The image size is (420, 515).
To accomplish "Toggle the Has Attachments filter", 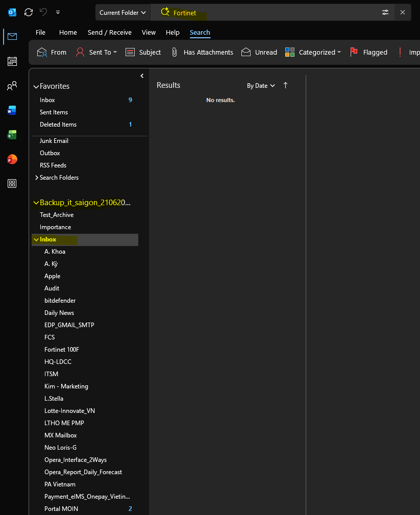I will 202,52.
